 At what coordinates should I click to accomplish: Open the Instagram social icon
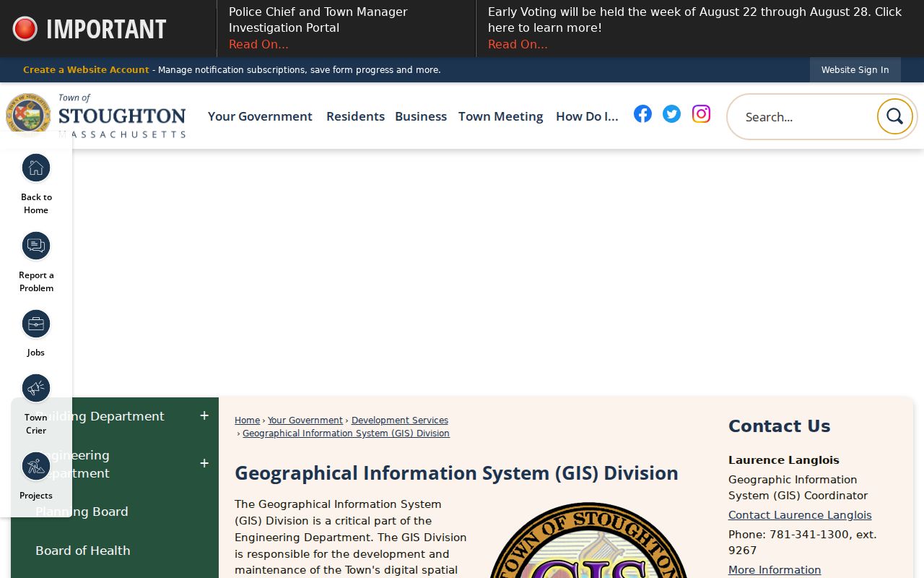pos(701,113)
